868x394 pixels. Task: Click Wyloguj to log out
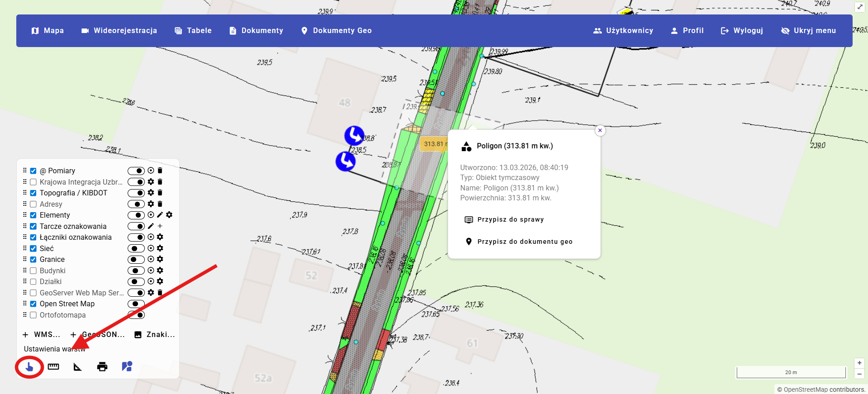point(742,31)
